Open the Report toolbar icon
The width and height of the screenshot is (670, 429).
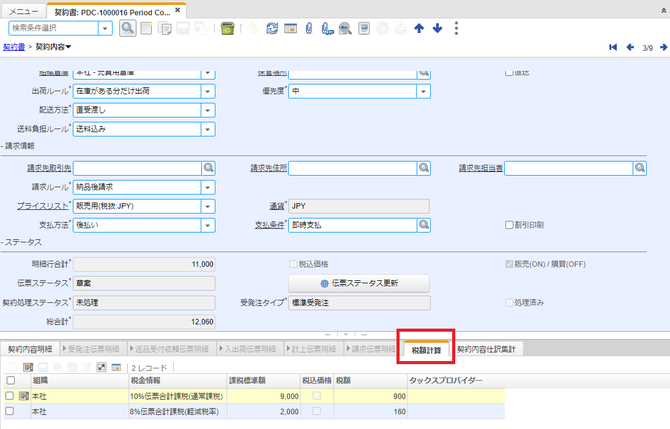pyautogui.click(x=364, y=28)
